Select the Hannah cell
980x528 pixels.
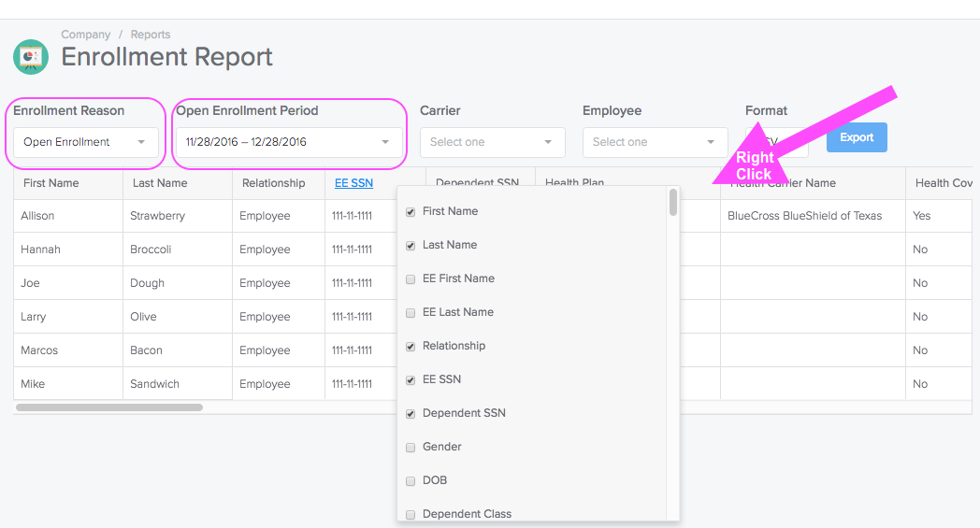(68, 250)
